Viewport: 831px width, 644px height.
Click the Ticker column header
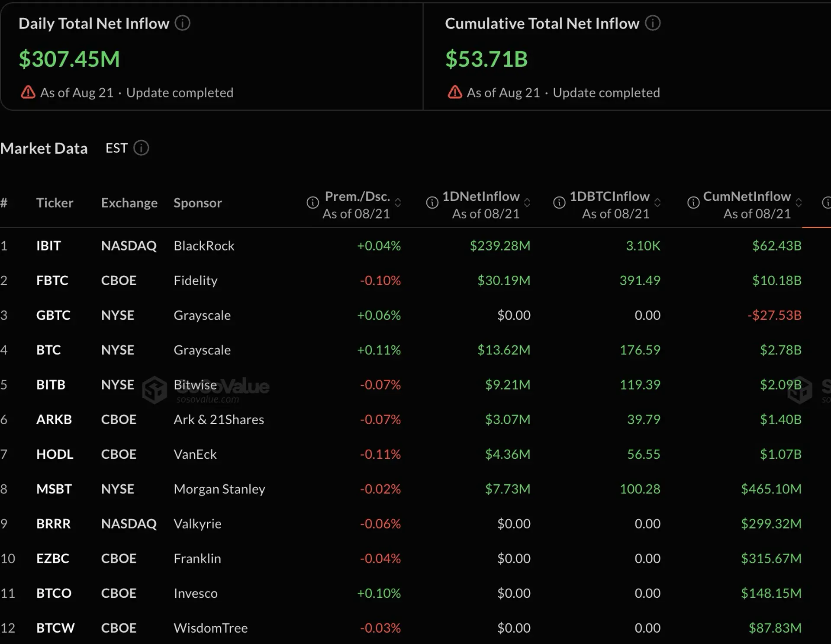[55, 203]
